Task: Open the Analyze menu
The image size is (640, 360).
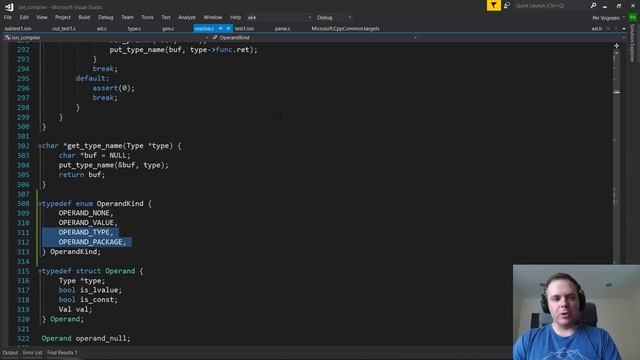Action: coord(187,17)
